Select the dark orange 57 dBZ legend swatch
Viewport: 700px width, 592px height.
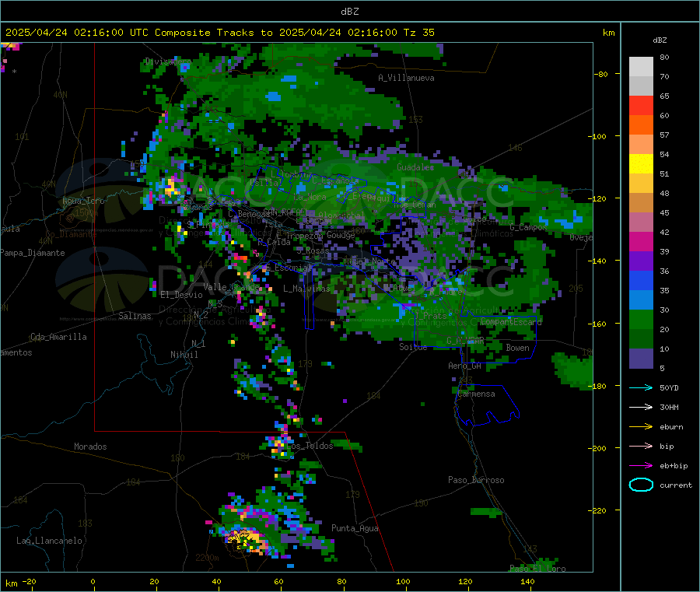click(x=641, y=125)
